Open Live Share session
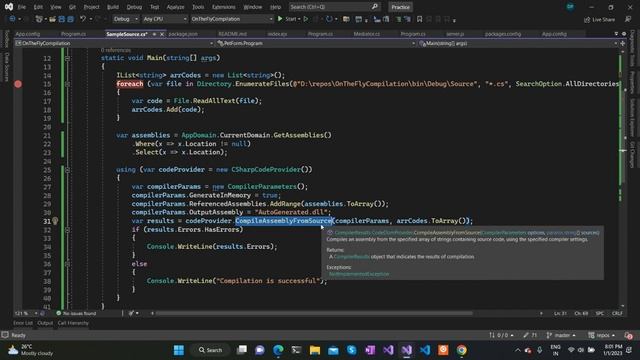 pyautogui.click(x=600, y=20)
